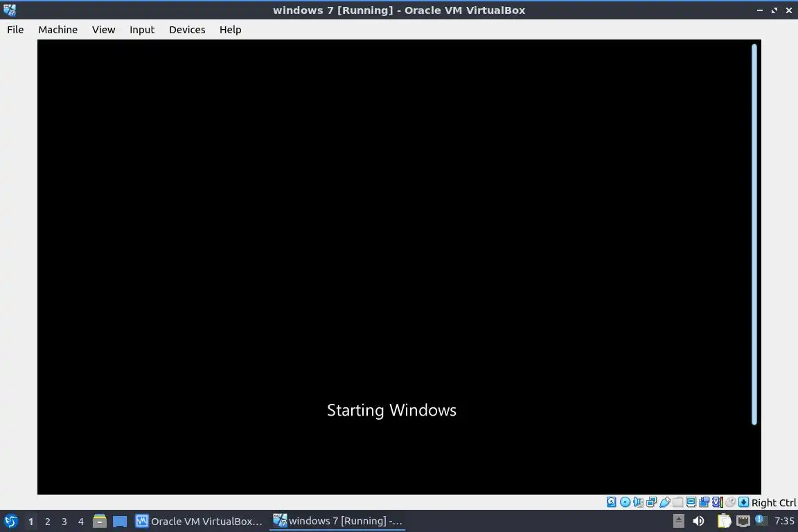Click the keyboard capture arrow icon
The width and height of the screenshot is (798, 532).
(743, 502)
